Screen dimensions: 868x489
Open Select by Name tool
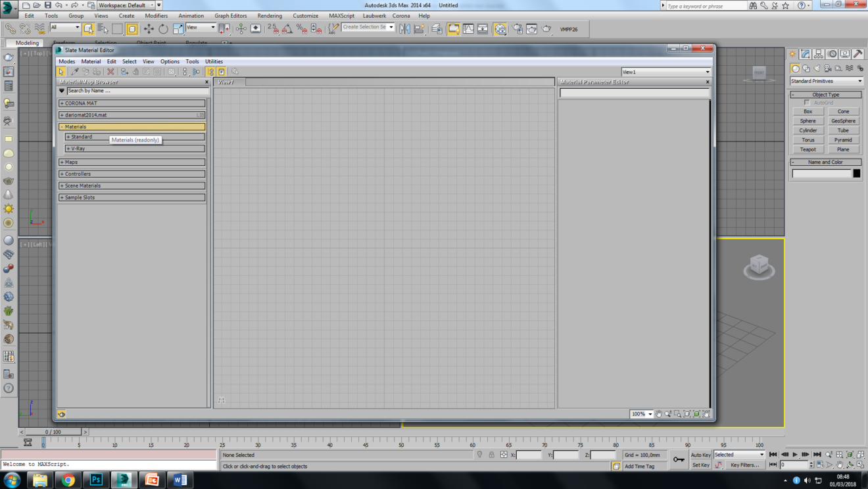click(103, 29)
